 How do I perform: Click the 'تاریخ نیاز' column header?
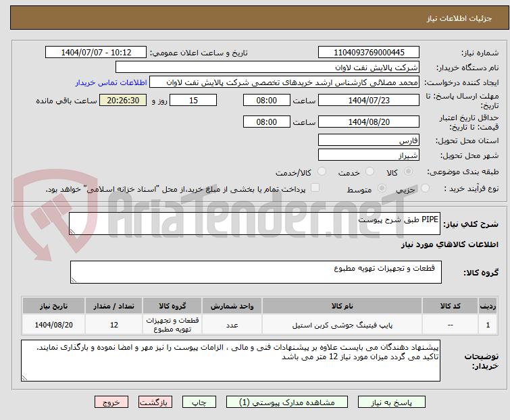[53, 306]
